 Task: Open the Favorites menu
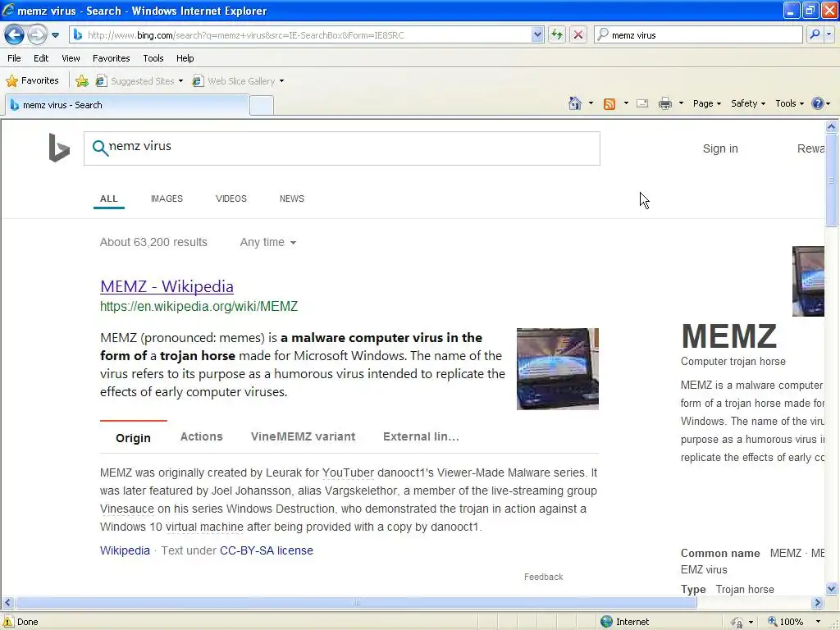[x=112, y=58]
